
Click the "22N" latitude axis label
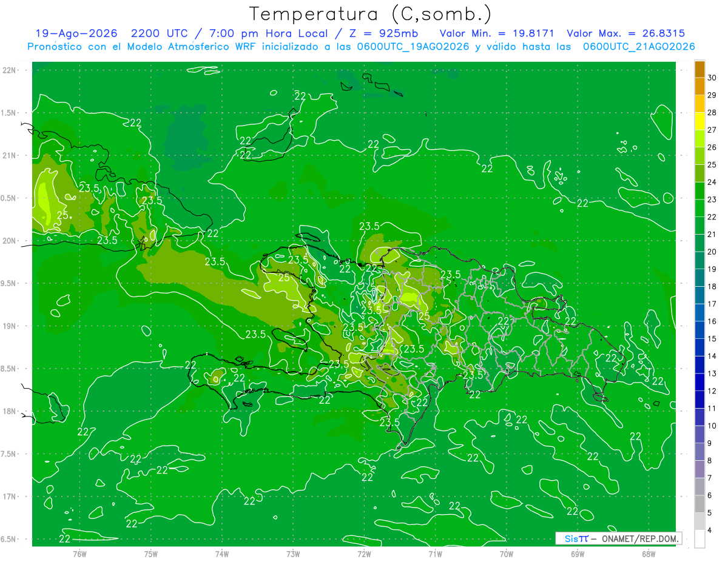tap(10, 70)
